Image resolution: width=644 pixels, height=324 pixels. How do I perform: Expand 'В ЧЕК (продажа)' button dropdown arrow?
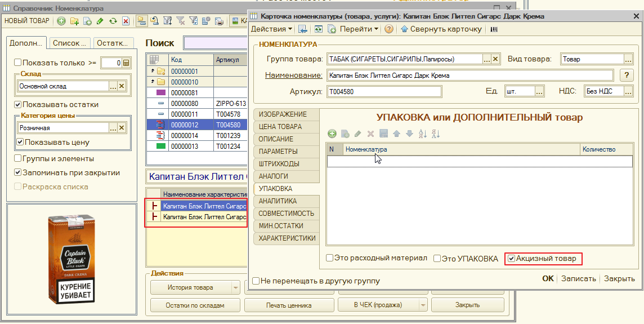click(x=423, y=305)
